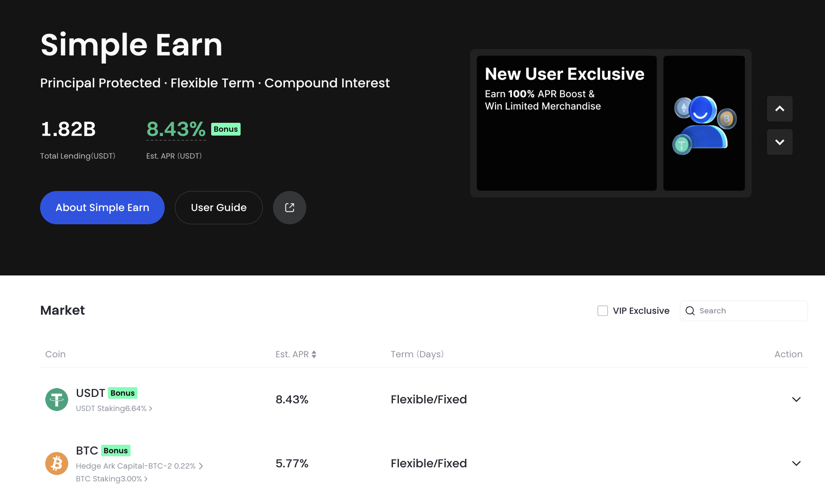Open USDT Staking 6.64% link
825x504 pixels.
tap(114, 408)
